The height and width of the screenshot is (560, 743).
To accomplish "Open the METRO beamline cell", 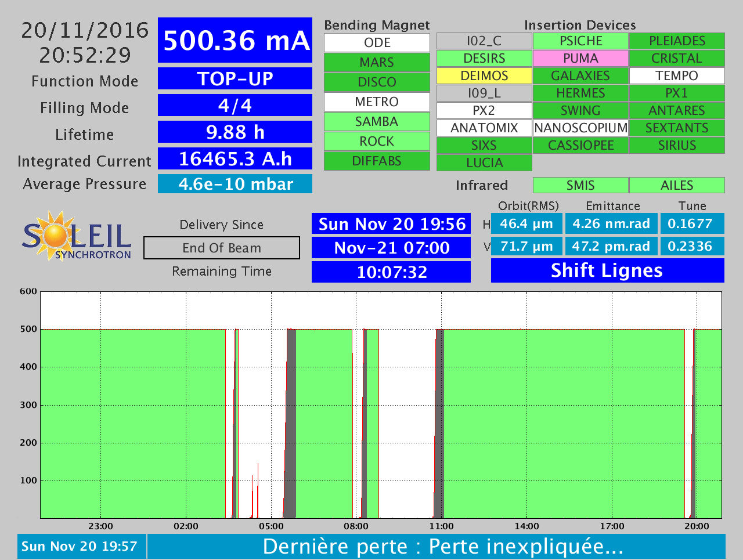I will click(377, 102).
